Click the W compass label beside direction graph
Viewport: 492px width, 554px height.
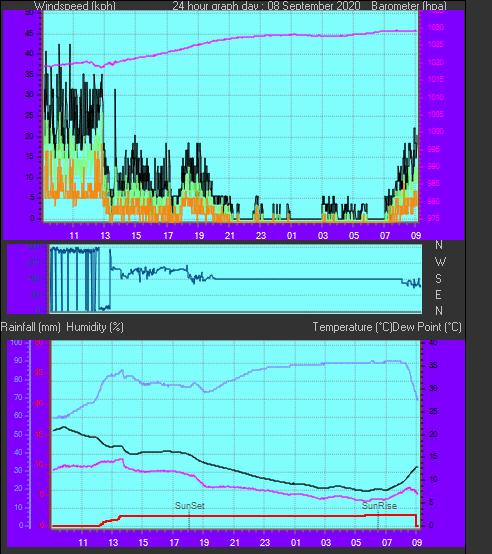point(440,262)
